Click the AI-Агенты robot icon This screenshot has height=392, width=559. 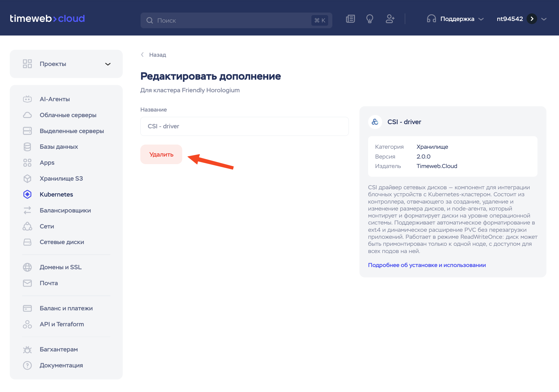pos(27,99)
